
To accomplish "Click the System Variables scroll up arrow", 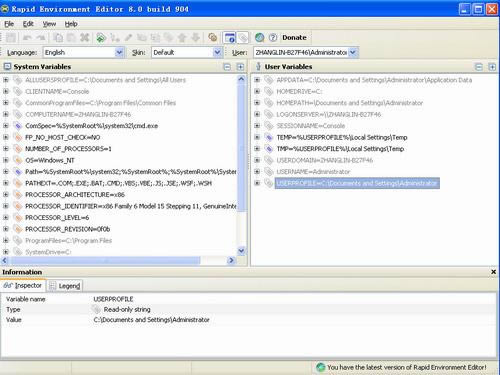I will pos(241,79).
